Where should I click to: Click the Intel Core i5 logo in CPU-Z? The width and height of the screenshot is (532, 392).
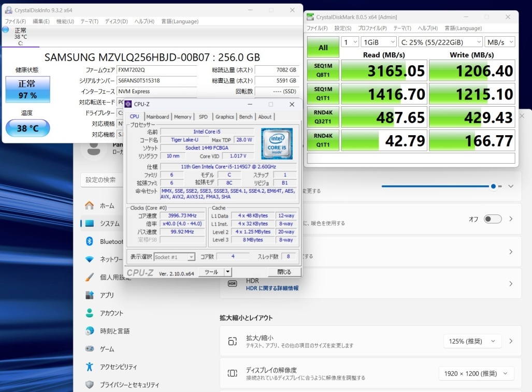click(277, 143)
